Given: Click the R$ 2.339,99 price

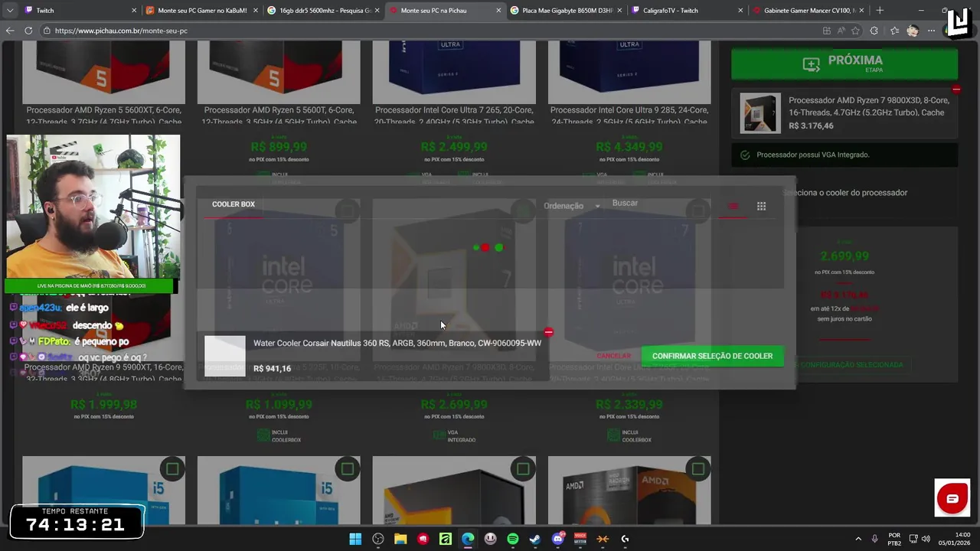Looking at the screenshot, I should 629,404.
